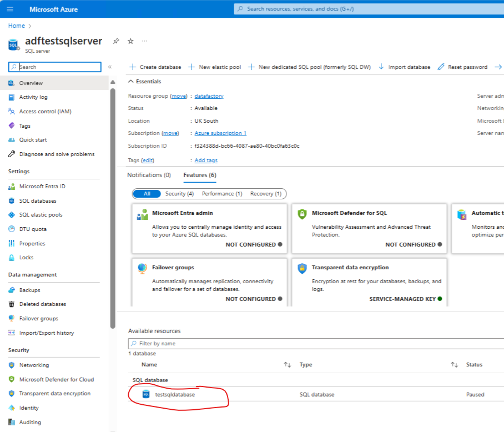This screenshot has height=432, width=504.
Task: Show more toolbar commands arrow
Action: click(498, 67)
